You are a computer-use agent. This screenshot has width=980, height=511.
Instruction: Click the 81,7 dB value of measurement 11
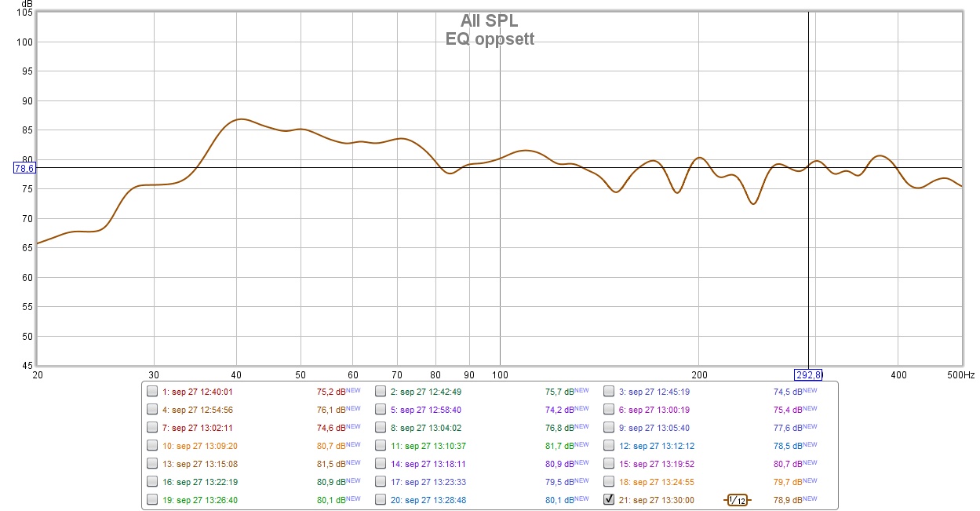pos(559,446)
